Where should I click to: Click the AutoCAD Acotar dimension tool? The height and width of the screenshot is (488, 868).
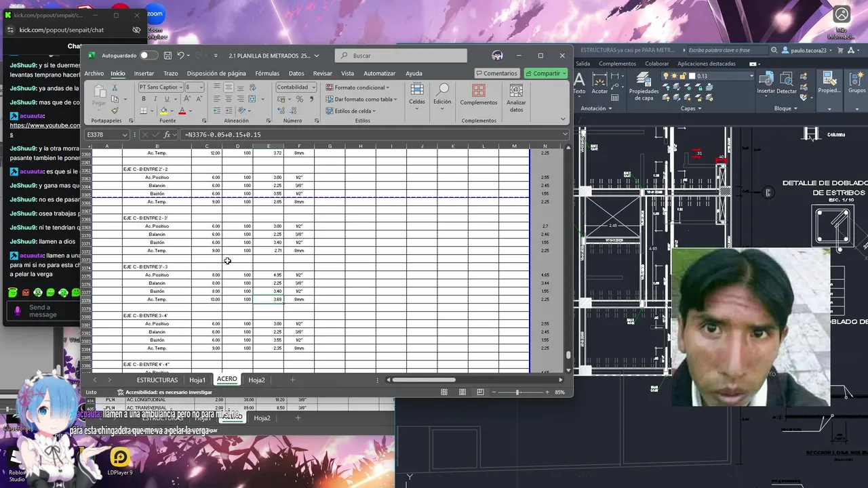pos(599,83)
